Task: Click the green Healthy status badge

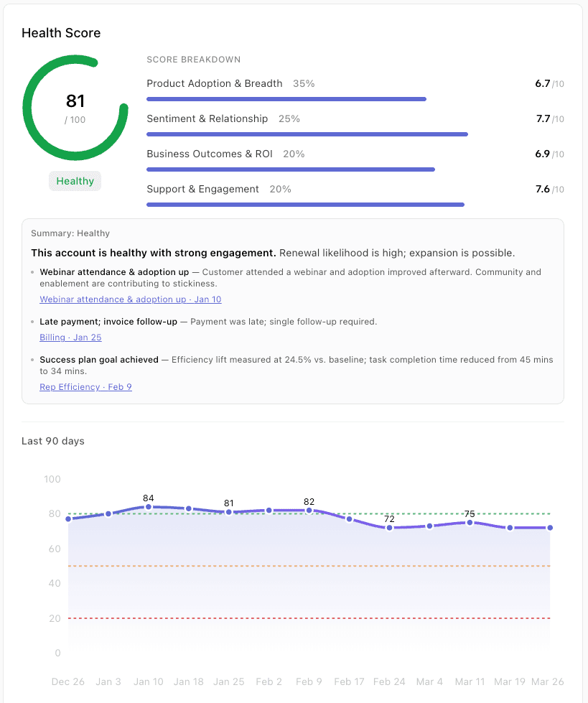Action: [75, 181]
